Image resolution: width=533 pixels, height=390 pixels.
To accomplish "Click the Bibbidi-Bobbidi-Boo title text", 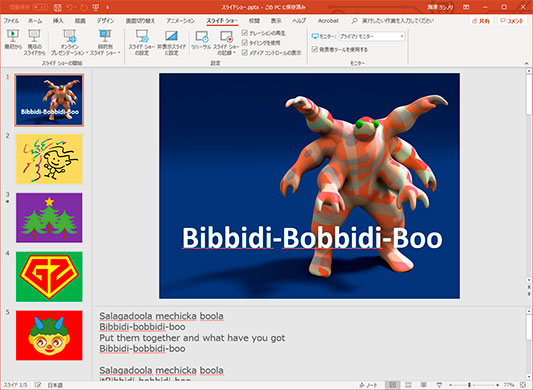I will 312,238.
